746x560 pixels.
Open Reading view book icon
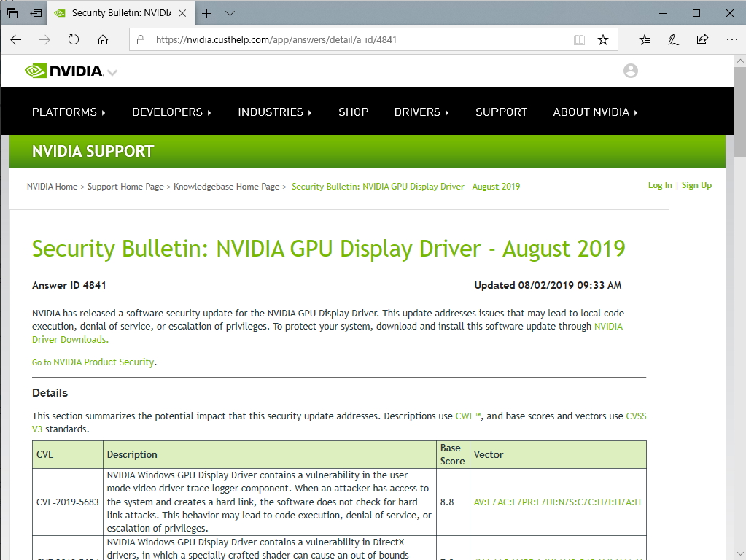click(579, 40)
